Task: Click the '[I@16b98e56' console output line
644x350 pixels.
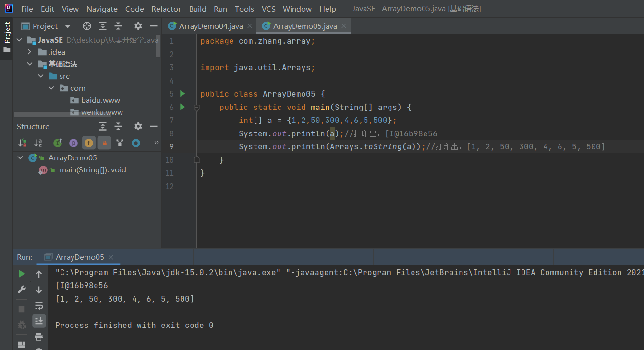Action: (81, 286)
